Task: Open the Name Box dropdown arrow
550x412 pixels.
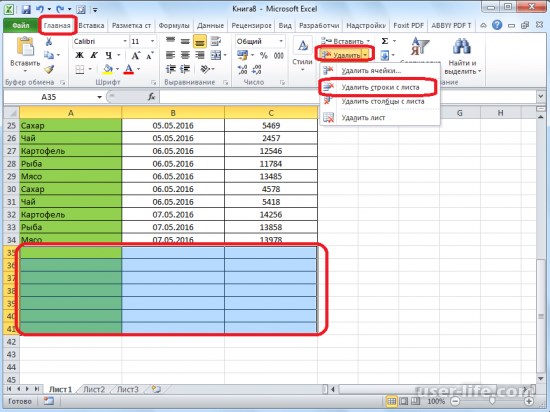Action: pos(99,97)
